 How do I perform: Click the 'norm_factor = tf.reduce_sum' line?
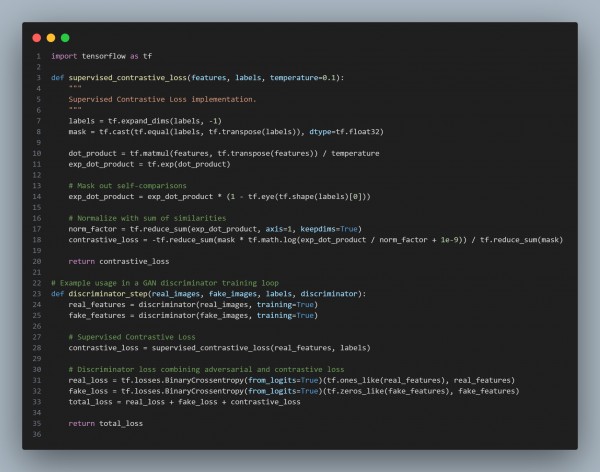coord(215,229)
